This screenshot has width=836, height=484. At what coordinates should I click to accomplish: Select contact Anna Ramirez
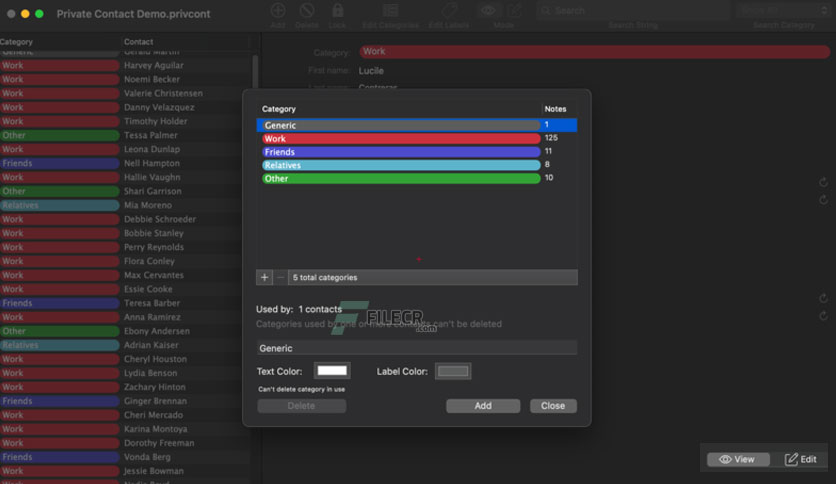152,317
